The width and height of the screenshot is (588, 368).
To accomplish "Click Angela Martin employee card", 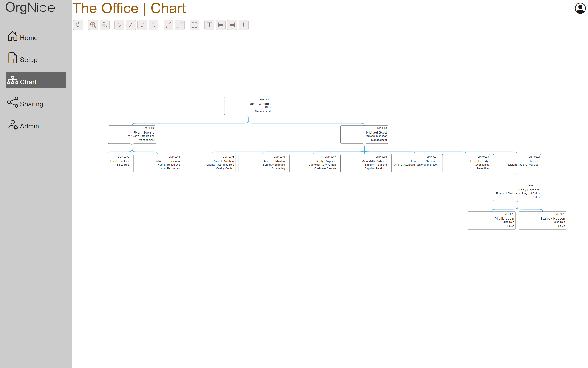I will (x=262, y=163).
